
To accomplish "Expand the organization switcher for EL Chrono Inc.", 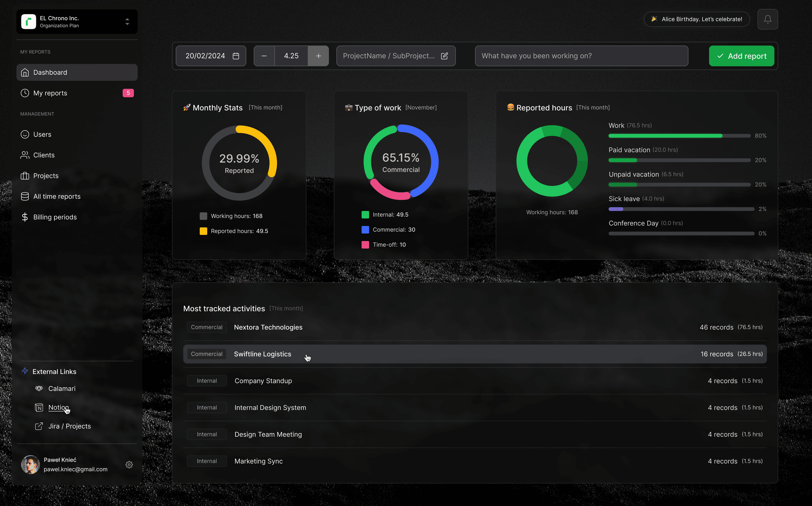I will point(127,21).
